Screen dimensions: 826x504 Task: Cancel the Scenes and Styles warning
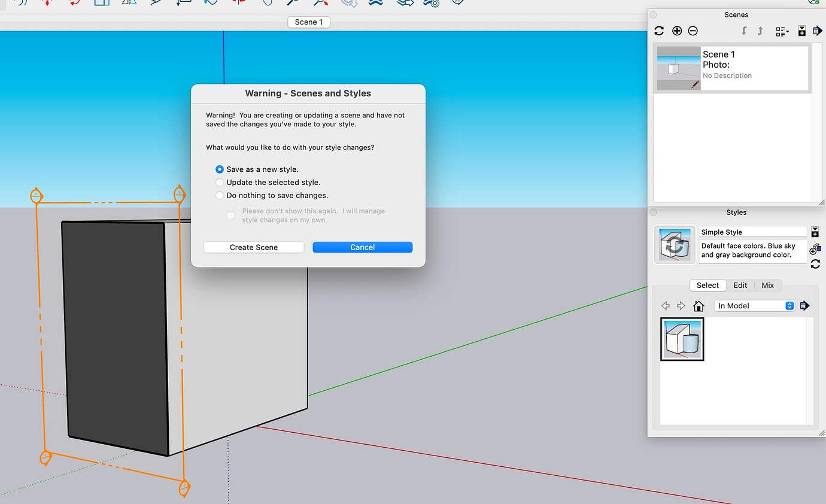[x=362, y=247]
